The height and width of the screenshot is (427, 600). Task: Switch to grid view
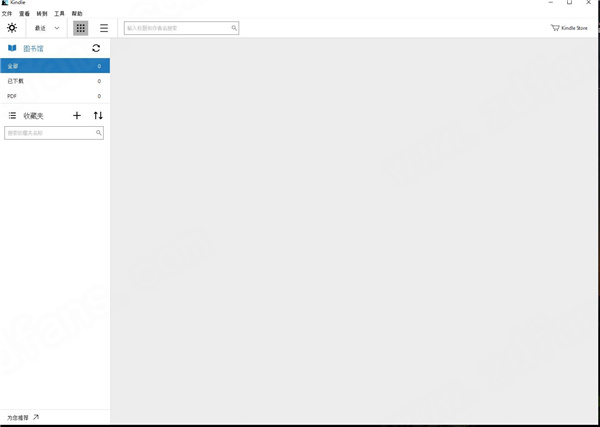tap(81, 28)
